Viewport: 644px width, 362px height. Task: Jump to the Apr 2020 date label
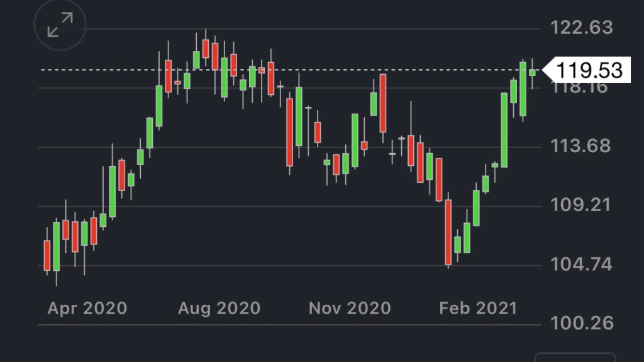pyautogui.click(x=87, y=308)
